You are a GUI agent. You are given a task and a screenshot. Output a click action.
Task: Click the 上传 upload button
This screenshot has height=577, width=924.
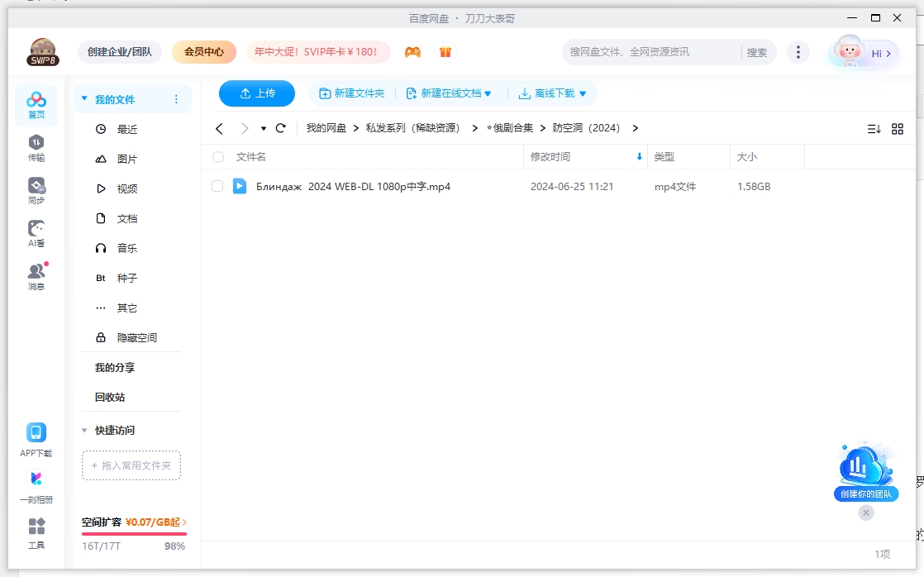click(x=256, y=93)
